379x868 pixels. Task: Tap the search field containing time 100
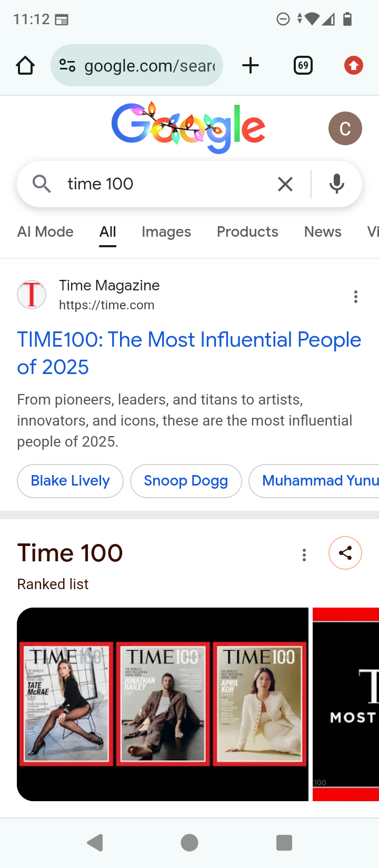(x=168, y=184)
